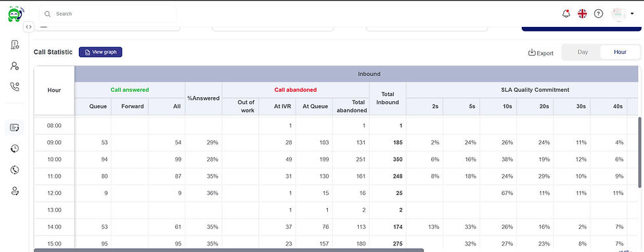Viewport: 644px width, 252px height.
Task: Select the 10:00 hour row
Action: (336, 159)
